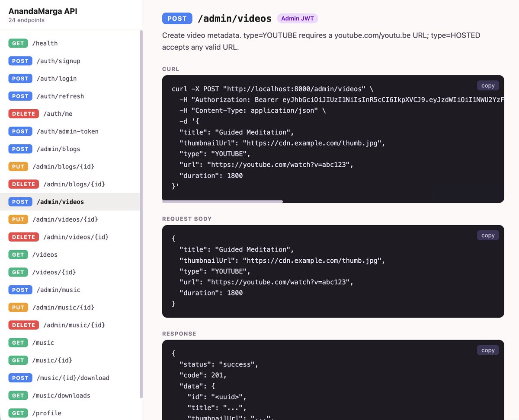Open DELETE /admin/blogs/{id} endpoint
Viewport: 519px width, 420px height.
coord(70,184)
